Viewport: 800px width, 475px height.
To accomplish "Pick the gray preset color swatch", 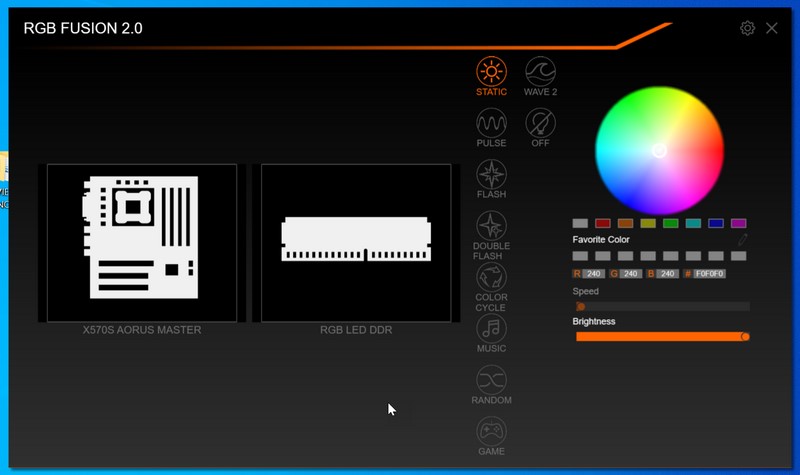I will coord(580,223).
